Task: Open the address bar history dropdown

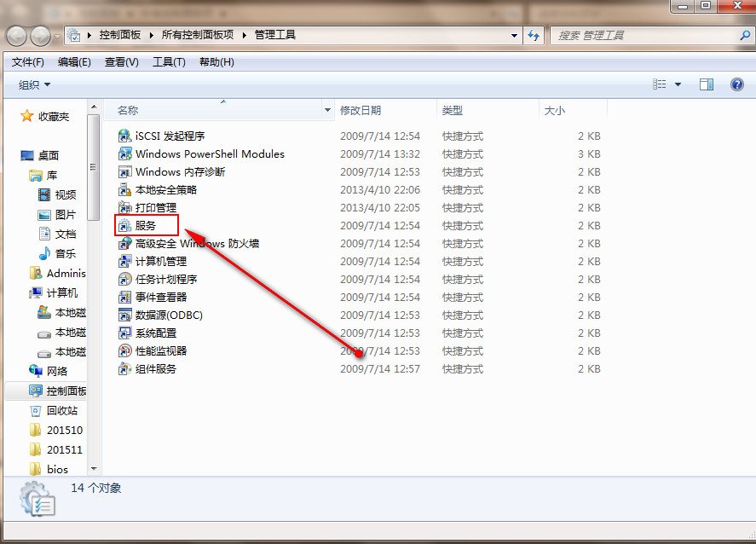Action: pos(514,35)
